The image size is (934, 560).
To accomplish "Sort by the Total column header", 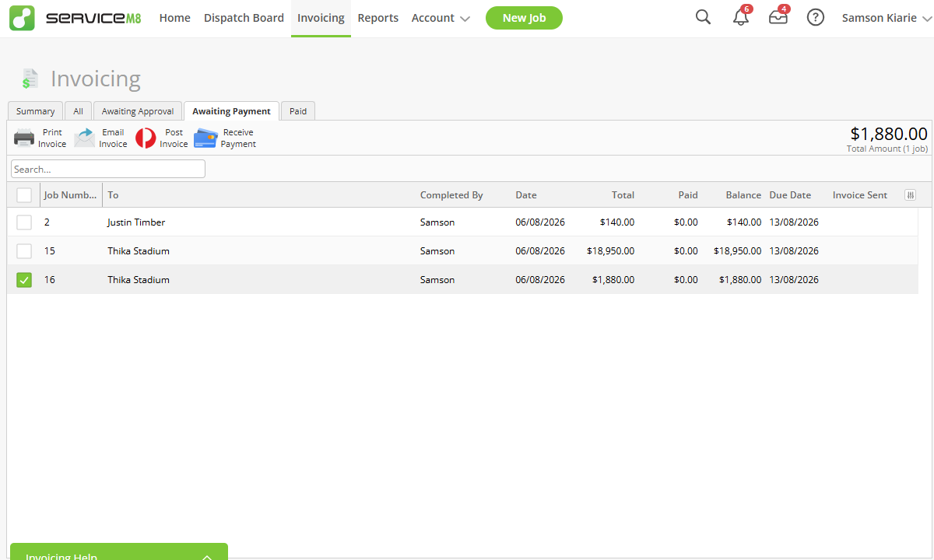I will pos(623,195).
